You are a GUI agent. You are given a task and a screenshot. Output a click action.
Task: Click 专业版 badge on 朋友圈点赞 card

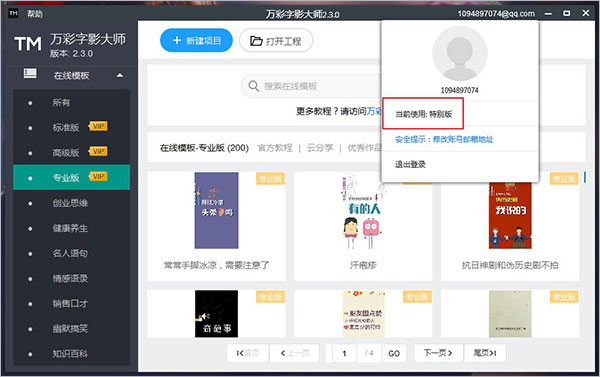point(417,297)
